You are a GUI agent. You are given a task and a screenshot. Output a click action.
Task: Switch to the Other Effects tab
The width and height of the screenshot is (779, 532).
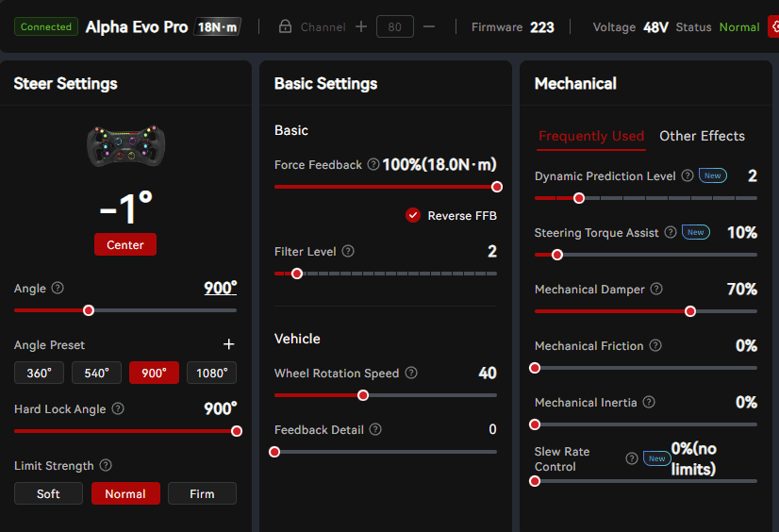pyautogui.click(x=702, y=136)
